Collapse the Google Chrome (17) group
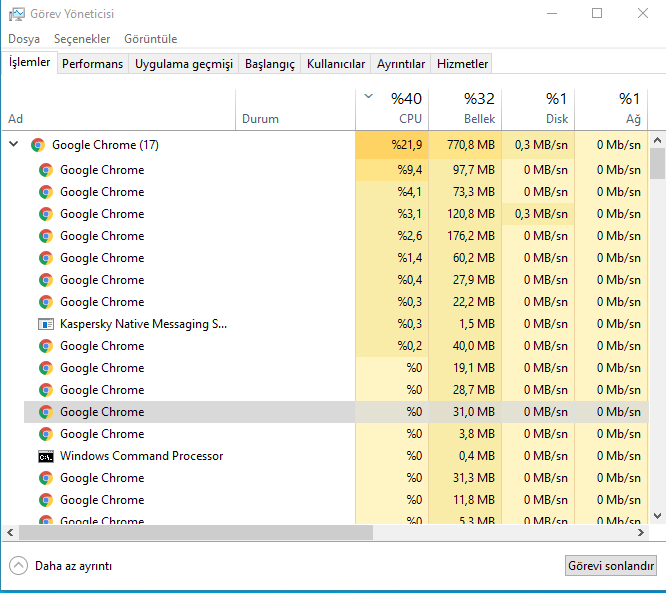666x593 pixels. [14, 144]
